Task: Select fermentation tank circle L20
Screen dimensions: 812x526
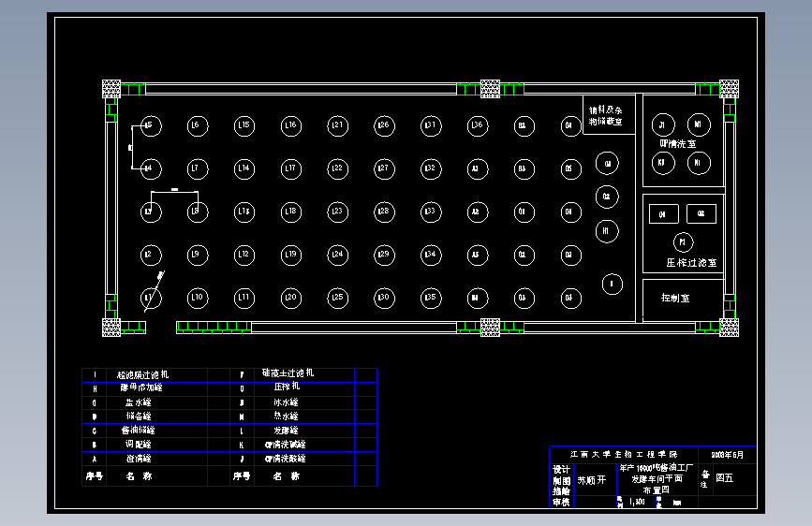Action: (x=291, y=298)
